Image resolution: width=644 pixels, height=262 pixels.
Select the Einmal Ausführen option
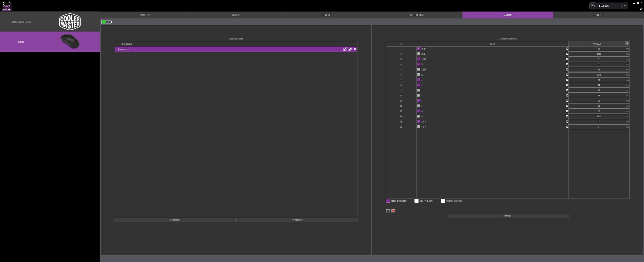tap(388, 201)
